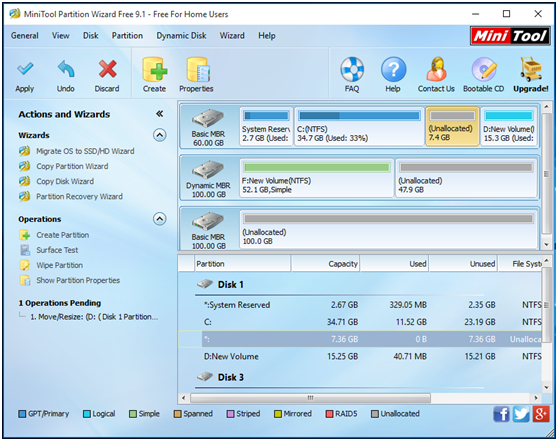Open the Dynamic Disk menu
The height and width of the screenshot is (441, 558).
tap(181, 36)
